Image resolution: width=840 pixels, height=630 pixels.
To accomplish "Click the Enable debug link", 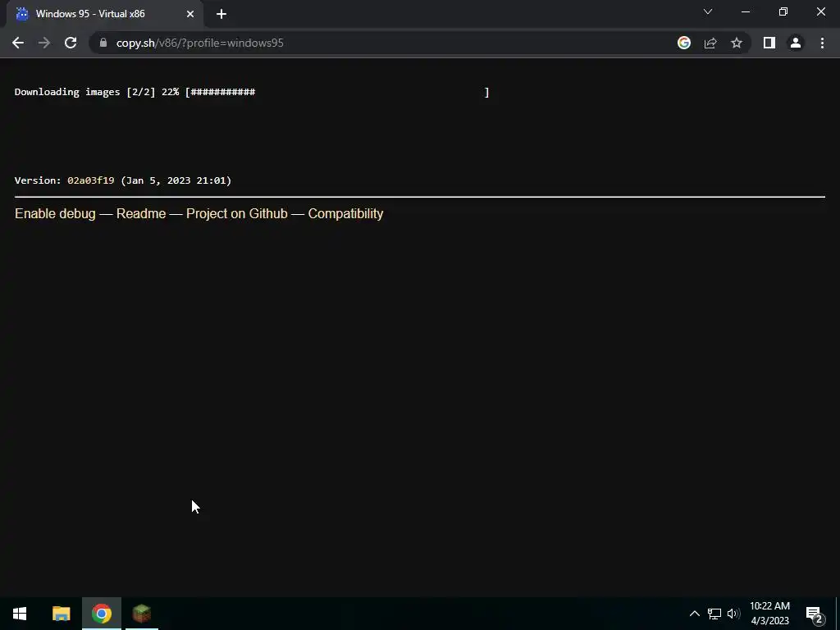I will 55,214.
